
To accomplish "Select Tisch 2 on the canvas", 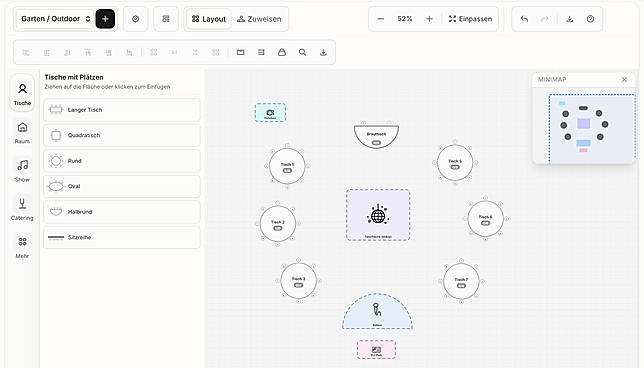I will point(278,224).
